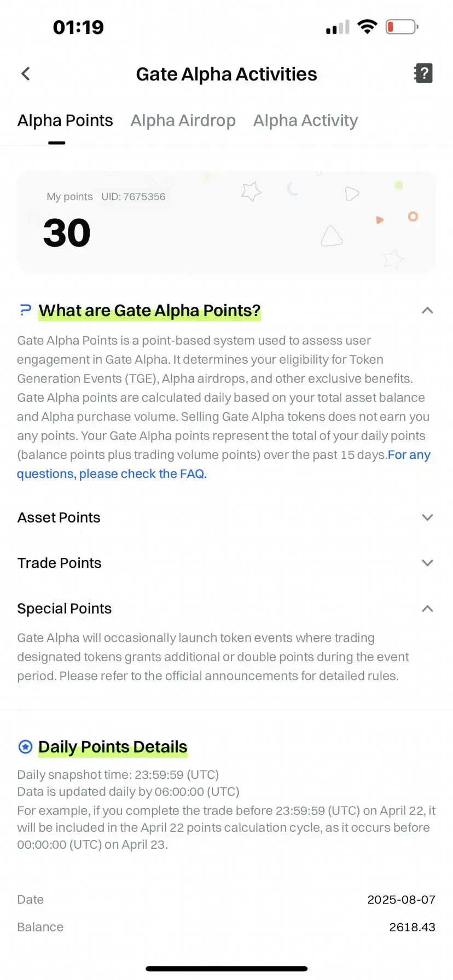Tap the 2025-08-07 date value
The image size is (453, 980).
click(x=401, y=900)
